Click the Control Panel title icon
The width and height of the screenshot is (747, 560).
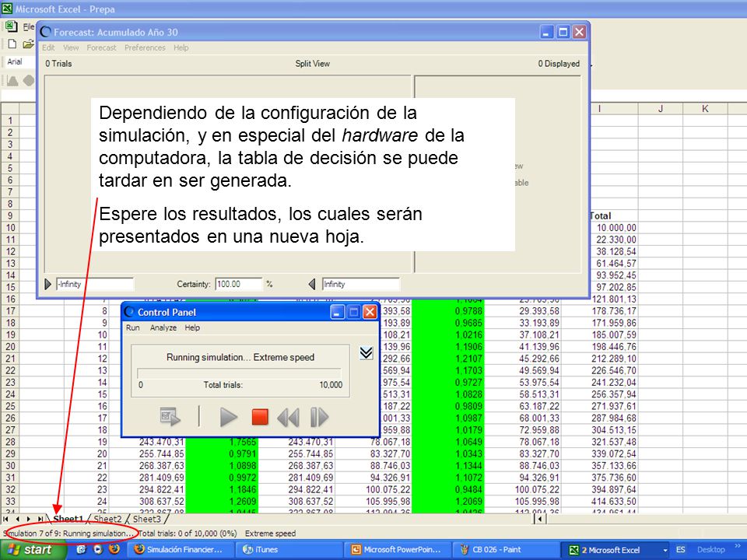coord(130,313)
